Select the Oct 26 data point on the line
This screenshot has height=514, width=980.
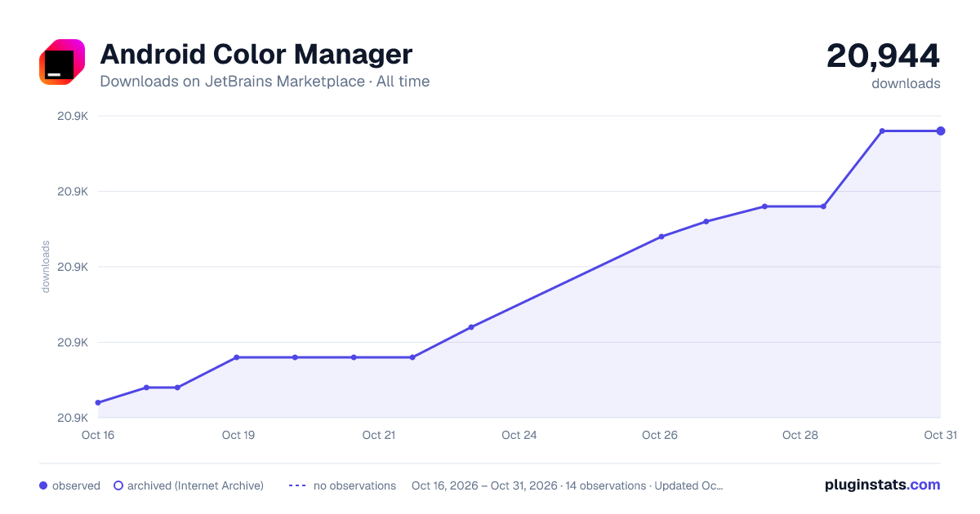click(x=661, y=237)
